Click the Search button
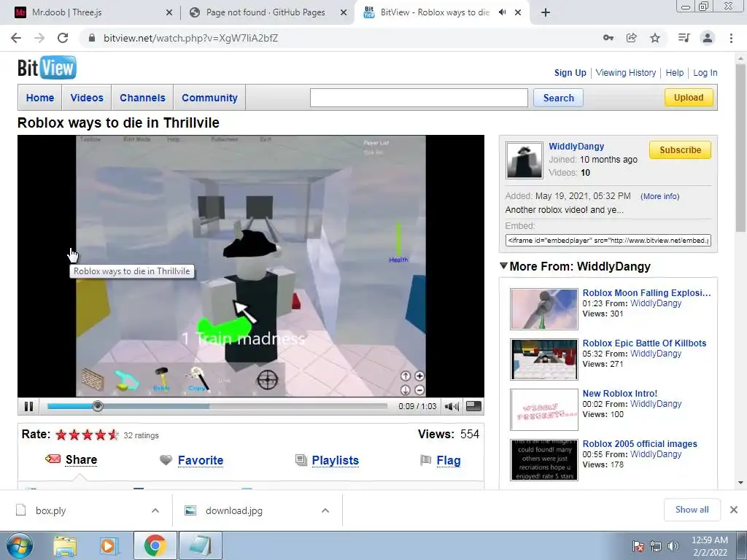This screenshot has width=747, height=560. click(558, 98)
